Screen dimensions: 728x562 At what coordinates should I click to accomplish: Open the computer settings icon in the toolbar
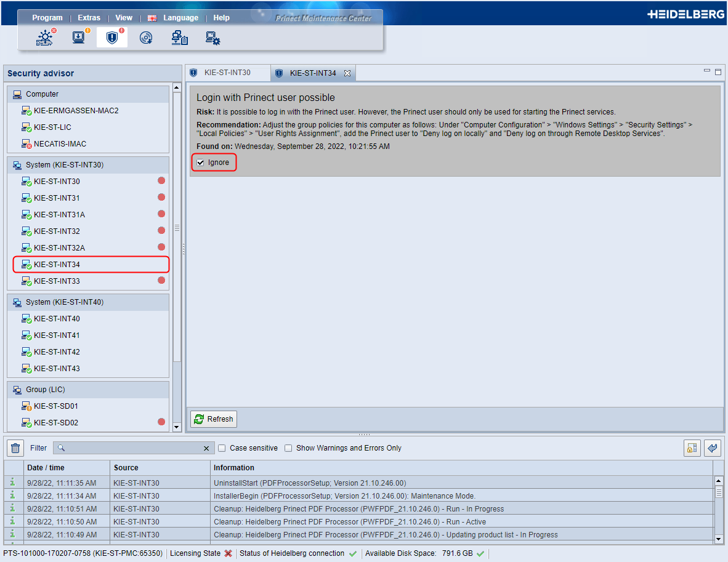click(212, 37)
